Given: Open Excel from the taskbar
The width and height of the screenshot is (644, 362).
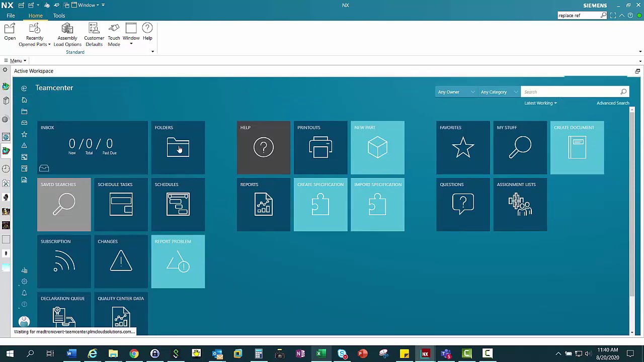Looking at the screenshot, I should [x=320, y=353].
